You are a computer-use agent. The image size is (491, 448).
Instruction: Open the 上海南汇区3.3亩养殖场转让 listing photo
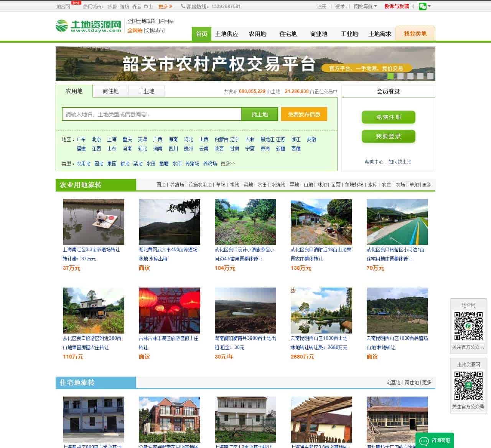click(94, 222)
